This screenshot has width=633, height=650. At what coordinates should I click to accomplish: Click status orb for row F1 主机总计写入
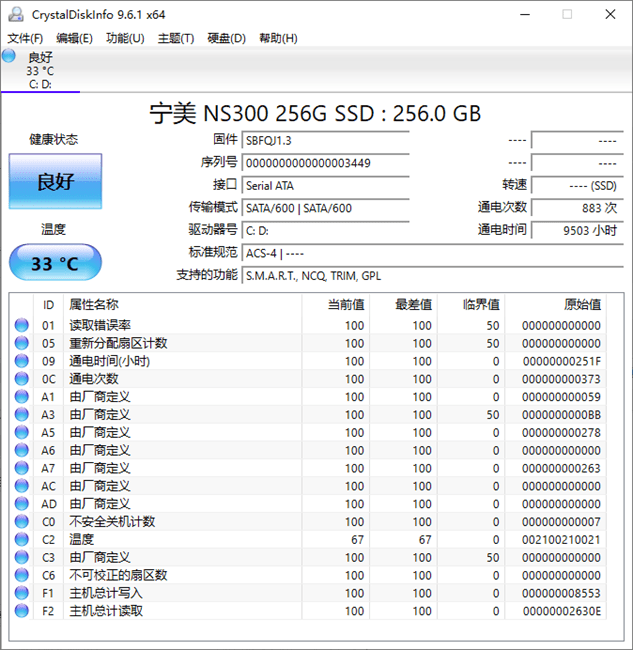click(x=22, y=593)
